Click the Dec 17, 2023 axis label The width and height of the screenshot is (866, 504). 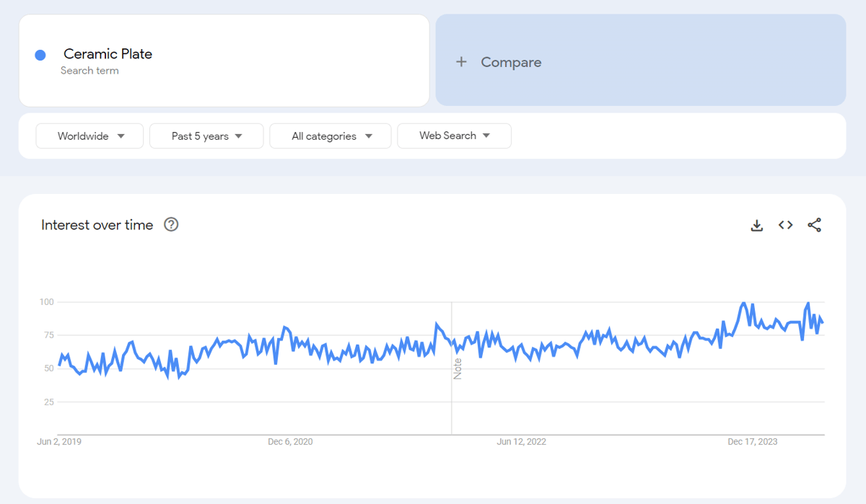coord(753,441)
